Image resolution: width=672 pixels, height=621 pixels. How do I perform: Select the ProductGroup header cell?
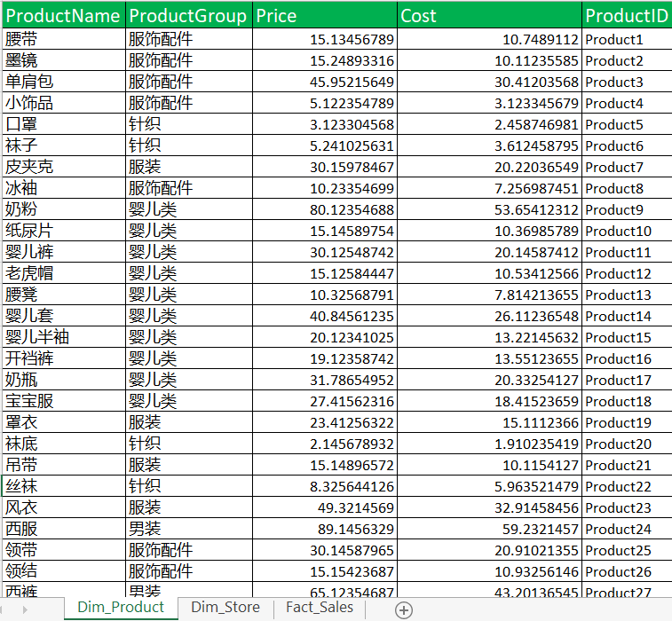click(x=188, y=15)
